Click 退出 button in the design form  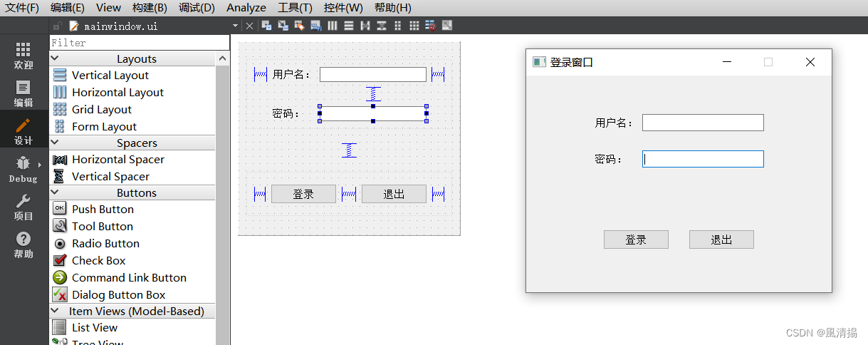tap(394, 194)
